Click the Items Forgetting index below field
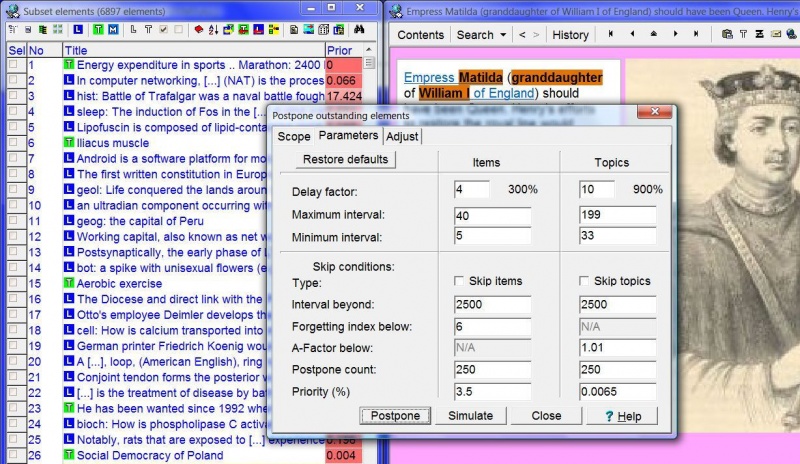 pos(492,327)
